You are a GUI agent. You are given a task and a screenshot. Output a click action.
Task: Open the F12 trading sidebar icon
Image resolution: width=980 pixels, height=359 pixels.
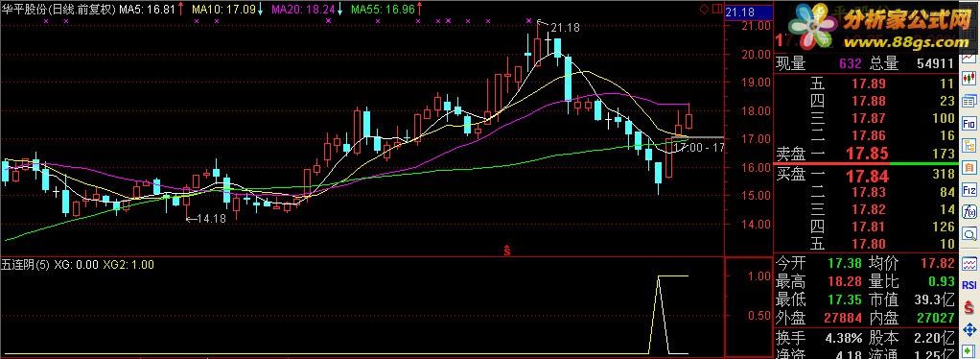969,190
